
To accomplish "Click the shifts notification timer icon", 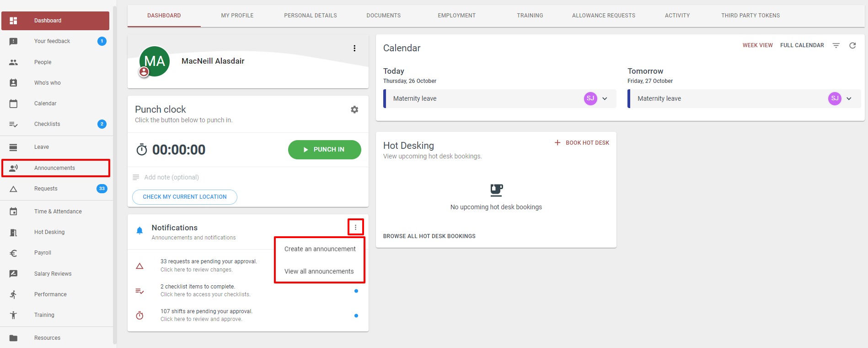I will [x=140, y=315].
